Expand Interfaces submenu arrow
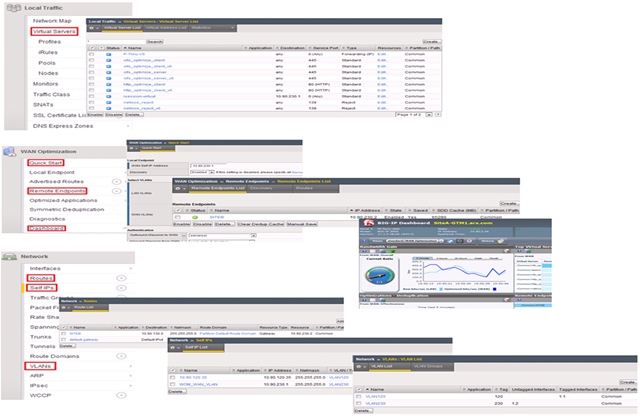The height and width of the screenshot is (416, 640). click(x=131, y=269)
